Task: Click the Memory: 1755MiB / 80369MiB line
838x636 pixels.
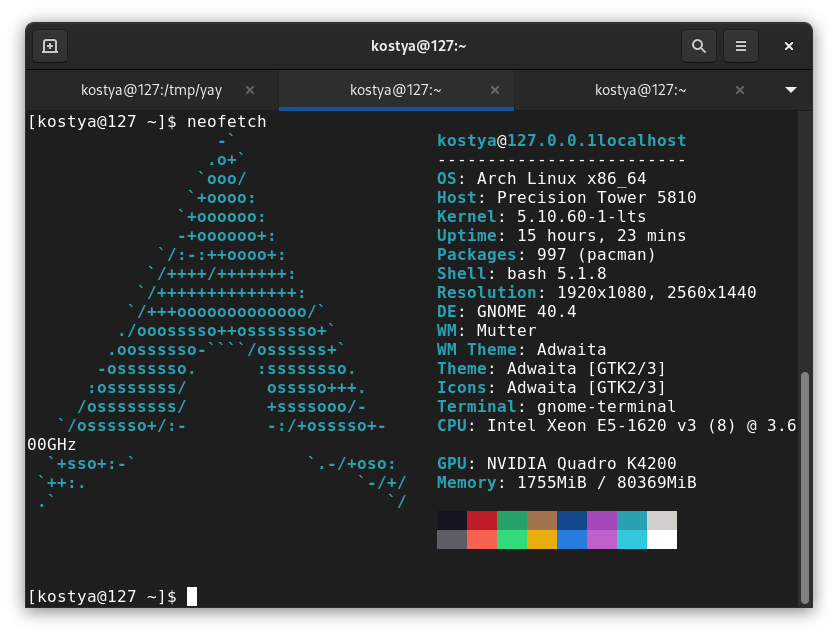Action: [x=567, y=483]
